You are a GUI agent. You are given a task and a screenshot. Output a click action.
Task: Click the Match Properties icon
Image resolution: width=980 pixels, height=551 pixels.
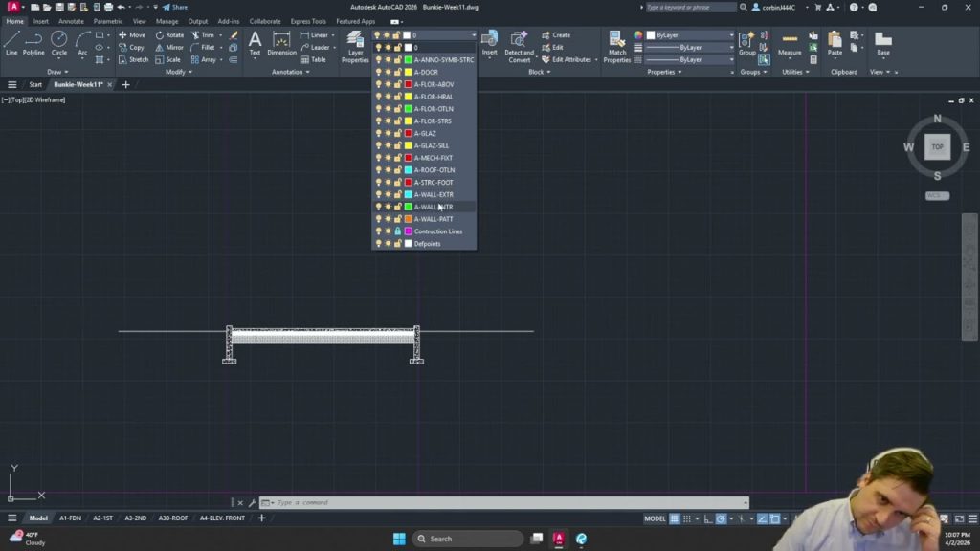click(x=617, y=46)
